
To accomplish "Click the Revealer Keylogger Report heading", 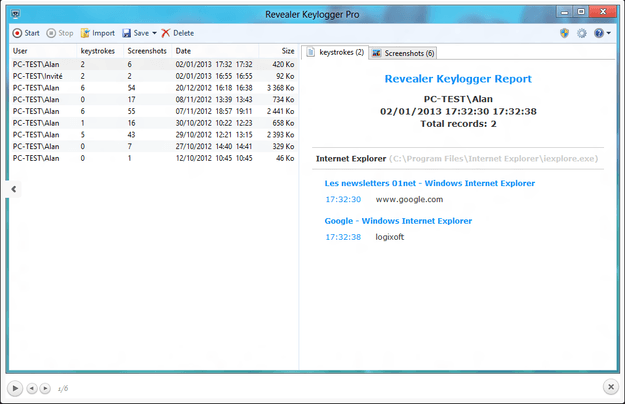I will pyautogui.click(x=458, y=79).
